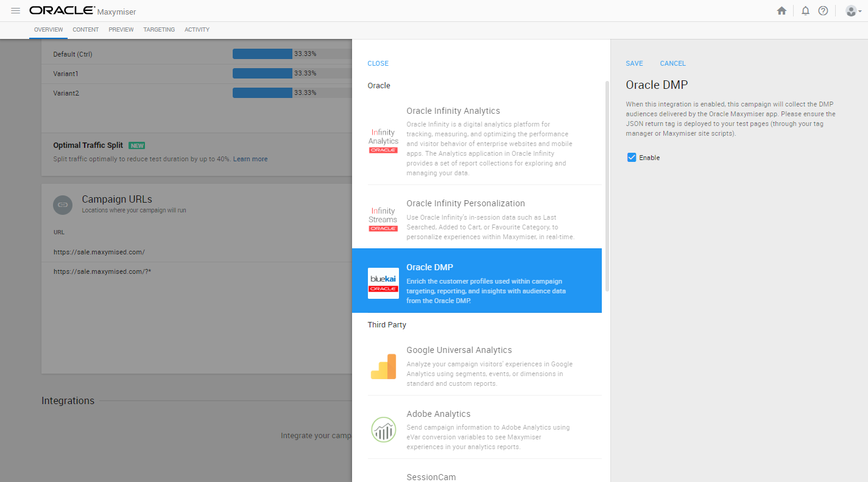Open the Preview tab
868x482 pixels.
pos(121,30)
